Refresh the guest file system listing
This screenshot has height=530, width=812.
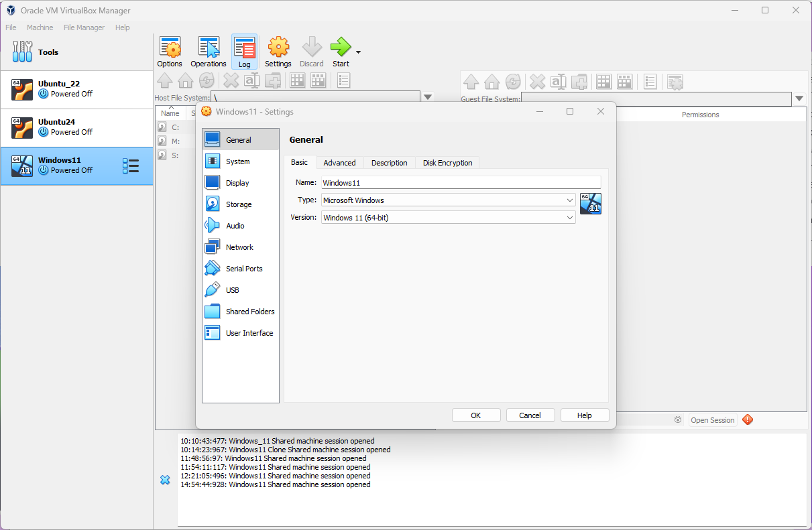(x=512, y=82)
